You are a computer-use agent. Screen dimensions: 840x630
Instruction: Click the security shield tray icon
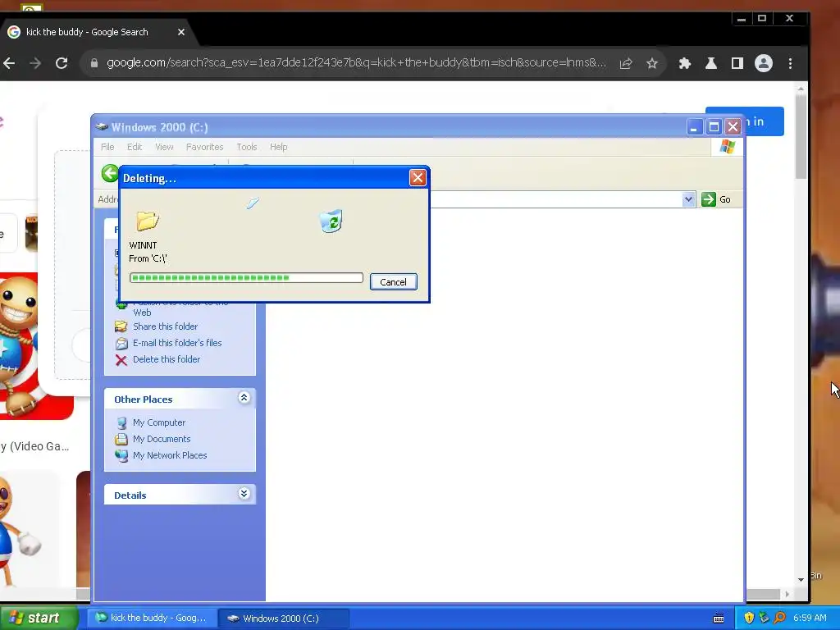click(749, 618)
